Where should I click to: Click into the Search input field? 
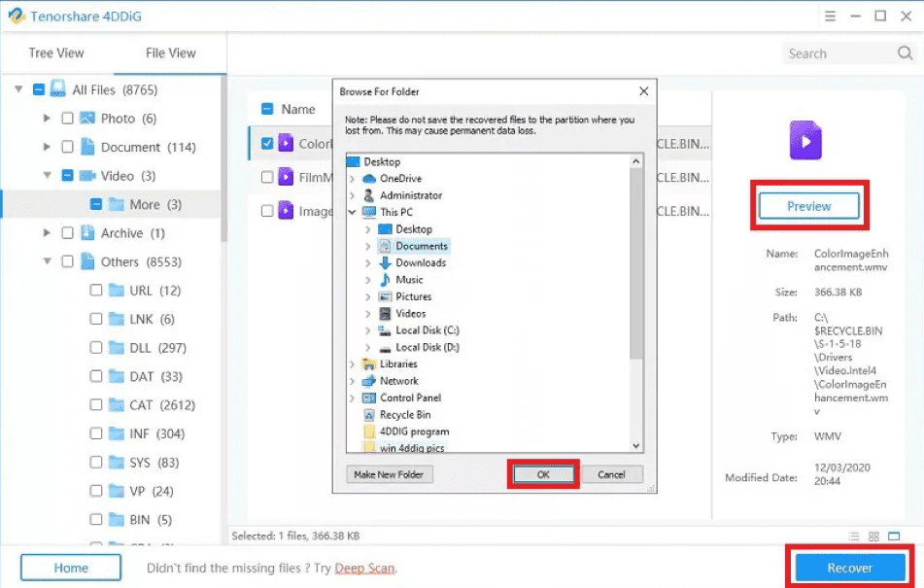coord(836,53)
